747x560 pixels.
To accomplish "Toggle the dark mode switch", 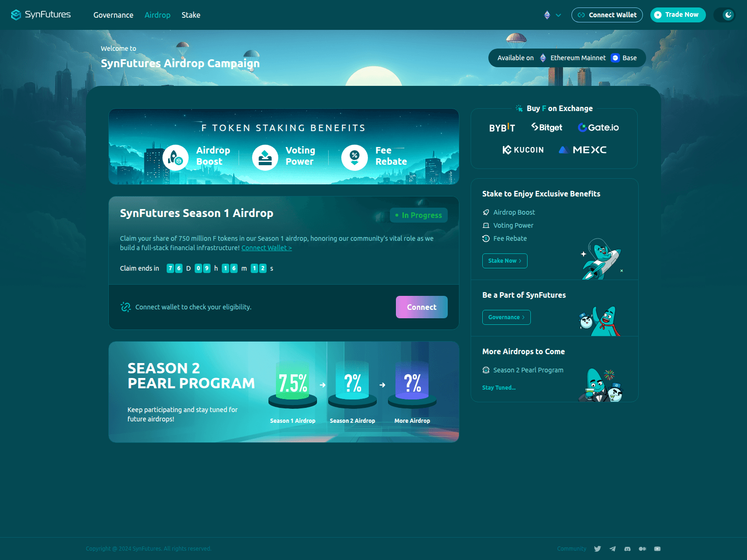I will [725, 15].
